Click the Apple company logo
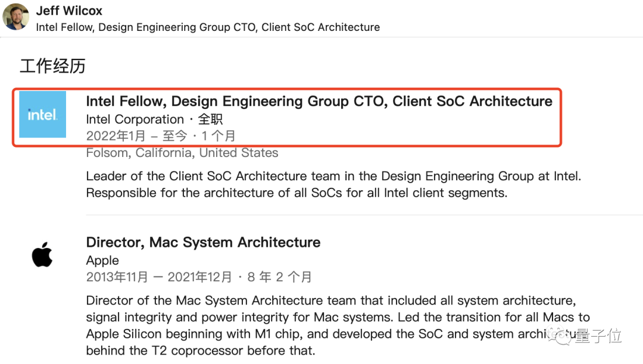643x364 pixels. pyautogui.click(x=42, y=256)
